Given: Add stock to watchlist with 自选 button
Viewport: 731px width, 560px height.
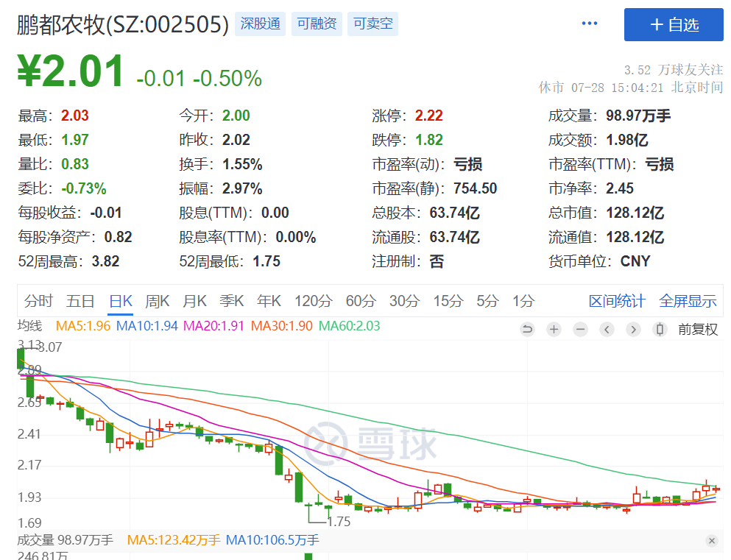Looking at the screenshot, I should pos(674,25).
